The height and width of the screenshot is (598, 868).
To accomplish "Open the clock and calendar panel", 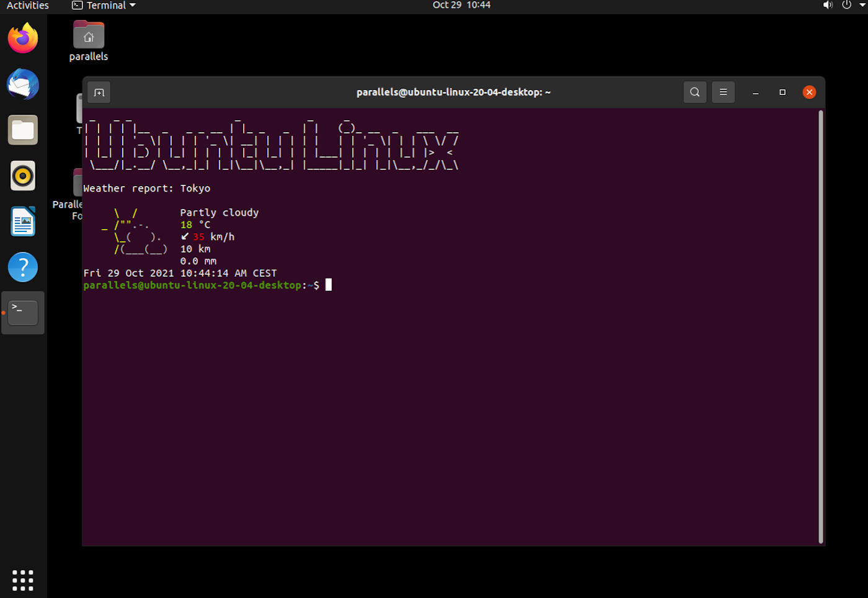I will point(461,6).
